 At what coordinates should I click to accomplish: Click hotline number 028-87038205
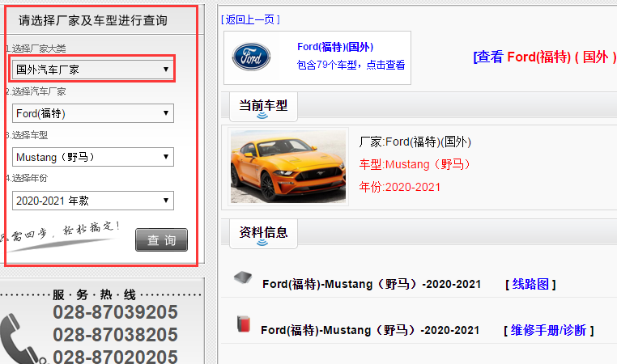115,335
